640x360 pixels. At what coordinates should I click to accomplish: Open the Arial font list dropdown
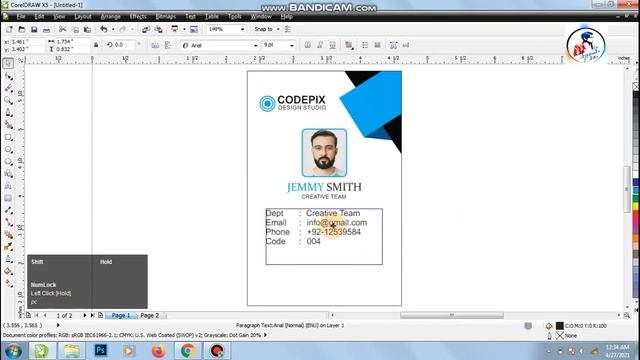coord(256,45)
